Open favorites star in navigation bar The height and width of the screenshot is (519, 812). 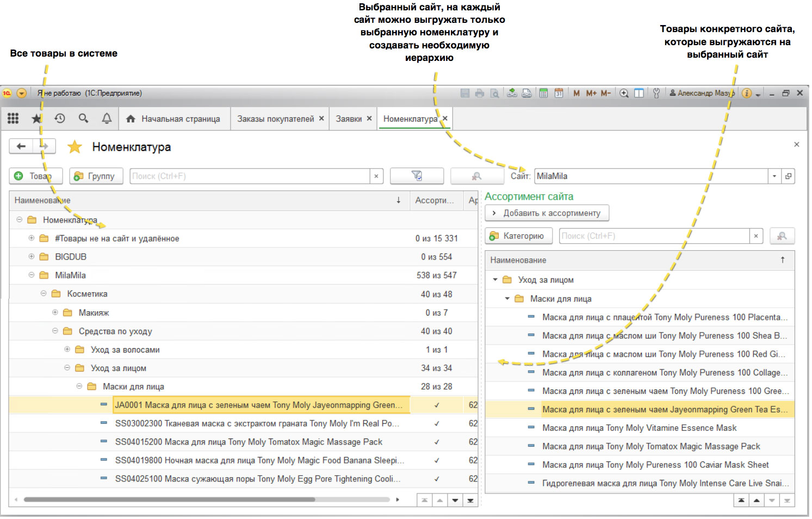pos(36,118)
